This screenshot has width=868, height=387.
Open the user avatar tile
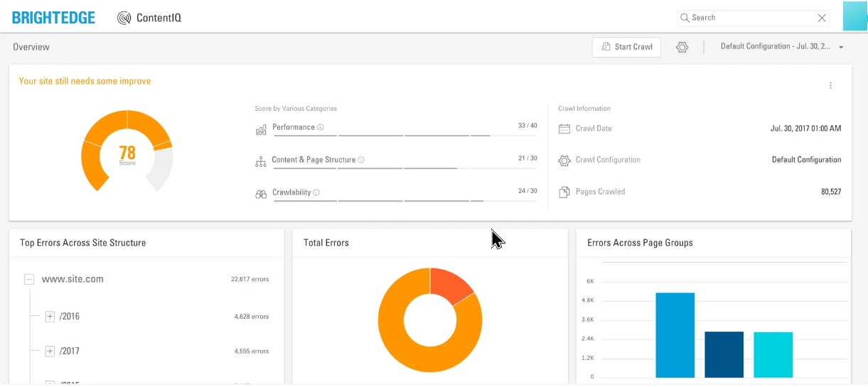855,16
